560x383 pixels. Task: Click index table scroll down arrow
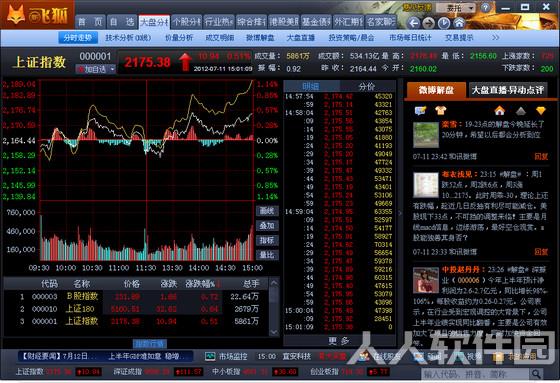274,332
